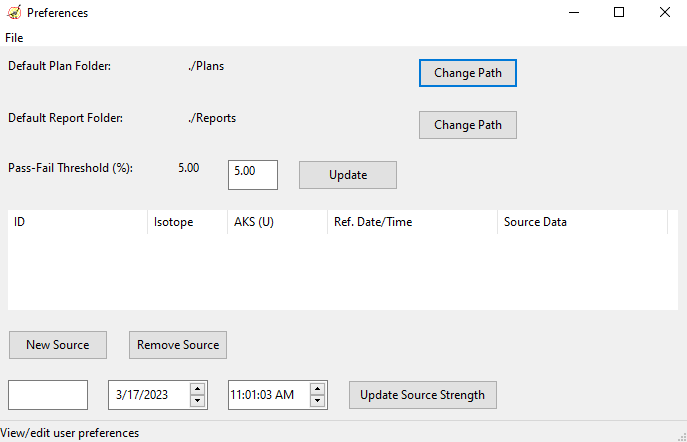Click the Ref. Date/Time column header

(412, 222)
